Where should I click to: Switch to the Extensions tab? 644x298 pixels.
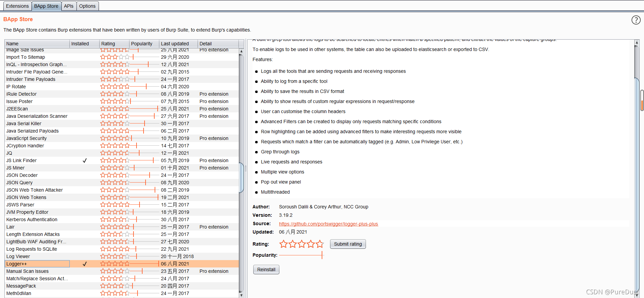[17, 6]
